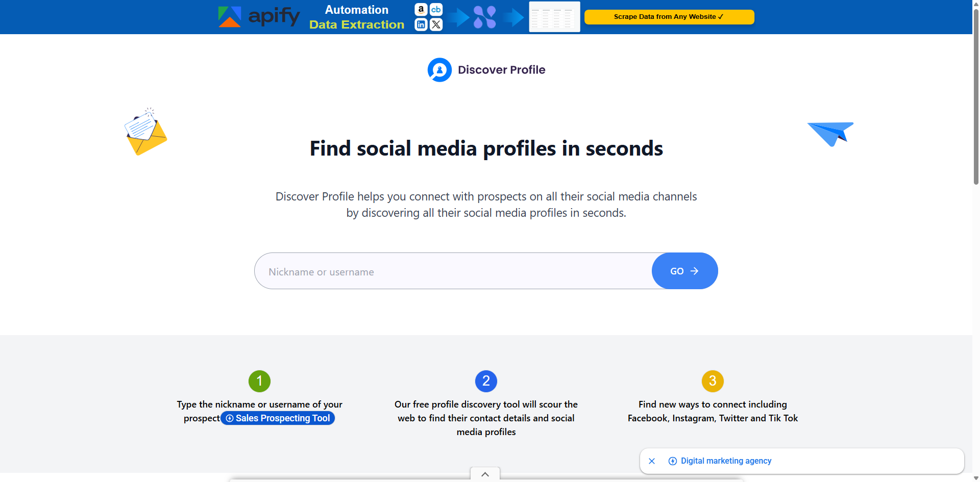The height and width of the screenshot is (482, 980).
Task: Click the paper plane illustration
Action: [830, 133]
